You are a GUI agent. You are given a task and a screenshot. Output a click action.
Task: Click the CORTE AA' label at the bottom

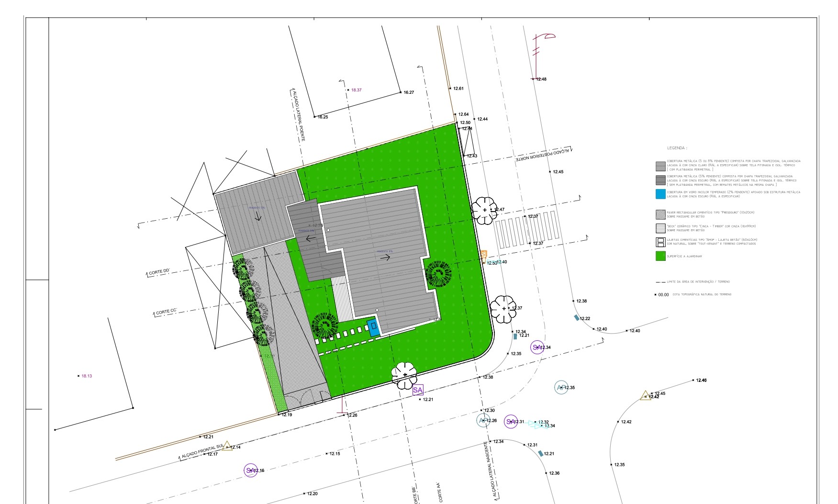[439, 493]
